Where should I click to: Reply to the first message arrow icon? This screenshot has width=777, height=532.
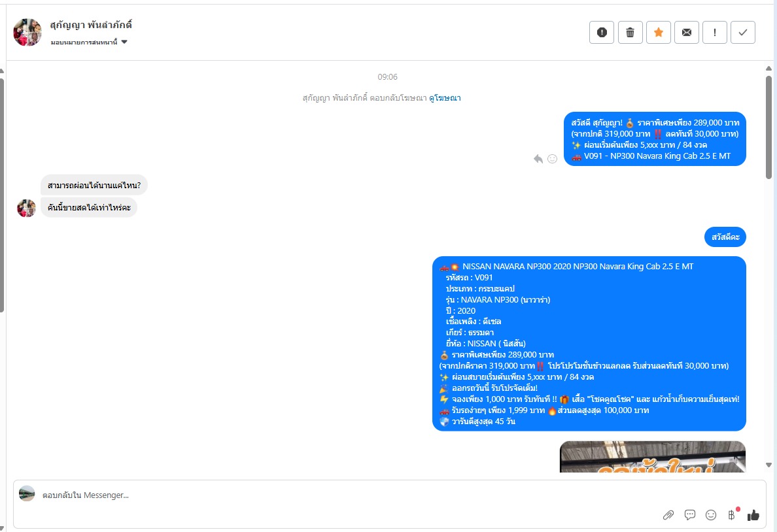tap(538, 159)
